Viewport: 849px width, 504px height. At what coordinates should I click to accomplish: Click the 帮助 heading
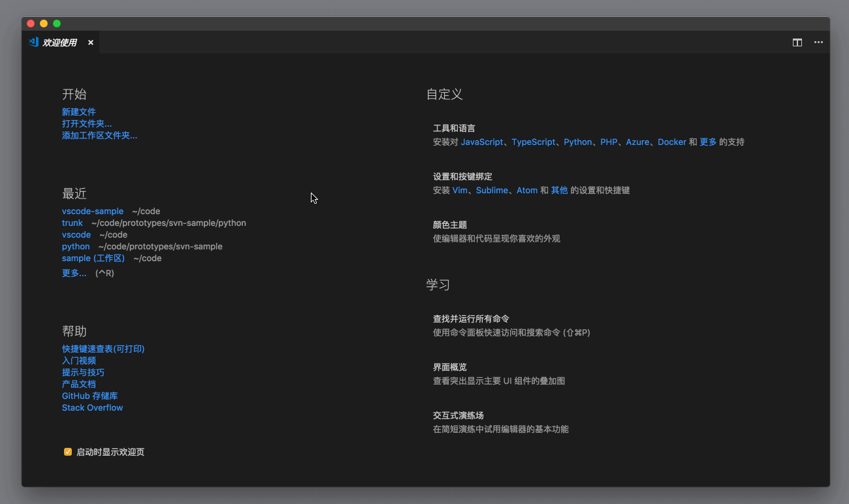[74, 331]
